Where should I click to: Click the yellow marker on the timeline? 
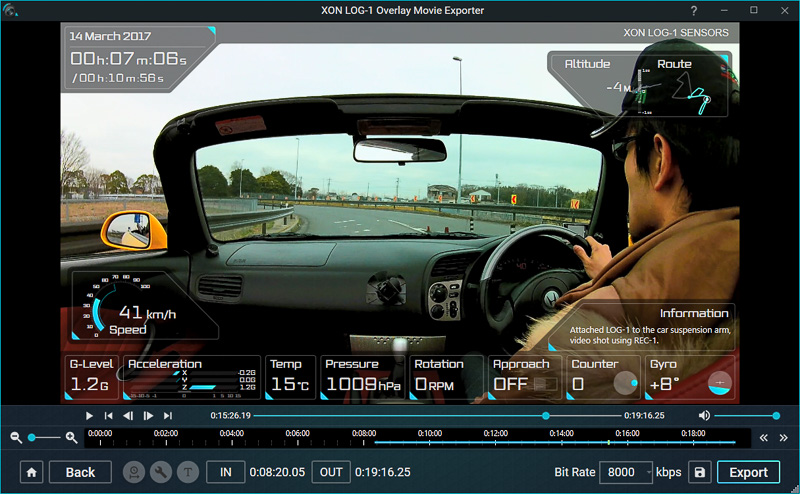608,442
